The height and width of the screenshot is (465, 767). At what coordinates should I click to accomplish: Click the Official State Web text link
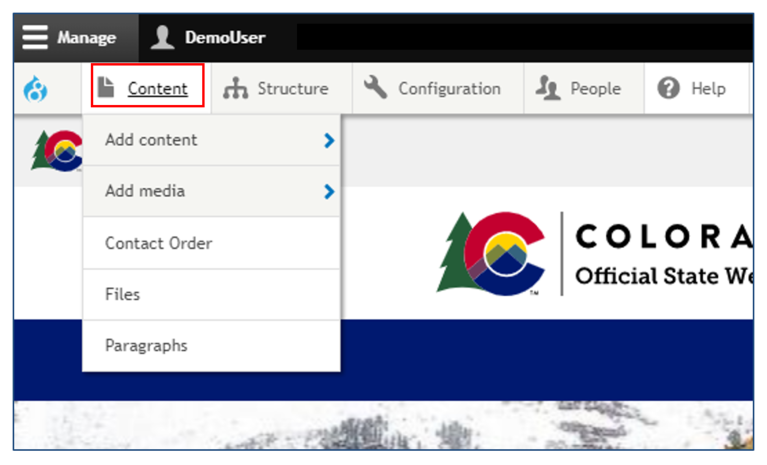tap(664, 276)
